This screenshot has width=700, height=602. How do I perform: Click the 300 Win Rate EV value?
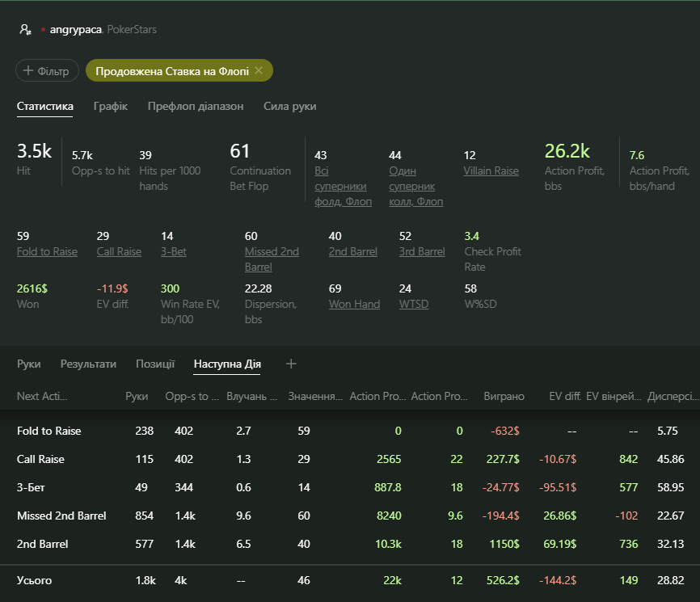[170, 288]
